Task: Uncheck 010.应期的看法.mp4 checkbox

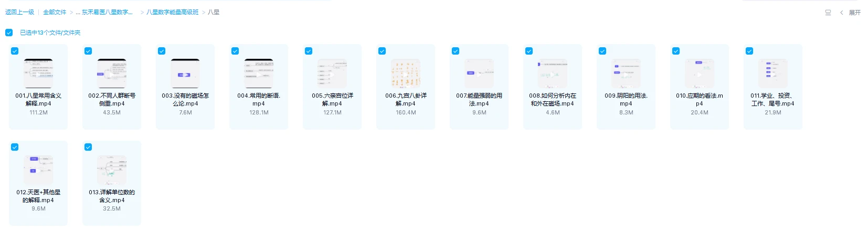Action: coord(676,51)
